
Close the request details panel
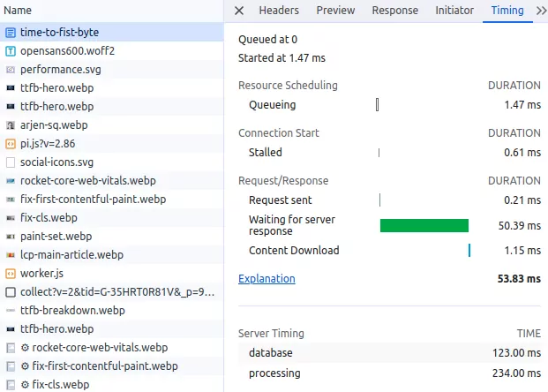click(239, 11)
